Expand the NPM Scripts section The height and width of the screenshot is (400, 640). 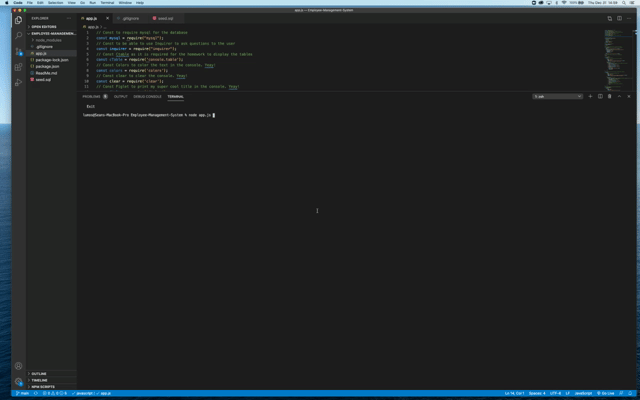[x=51, y=387]
